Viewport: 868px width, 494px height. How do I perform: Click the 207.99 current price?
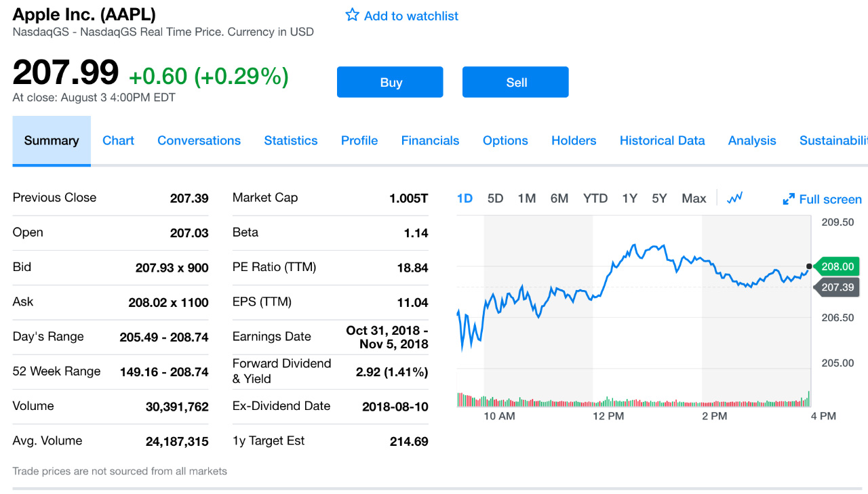[66, 73]
